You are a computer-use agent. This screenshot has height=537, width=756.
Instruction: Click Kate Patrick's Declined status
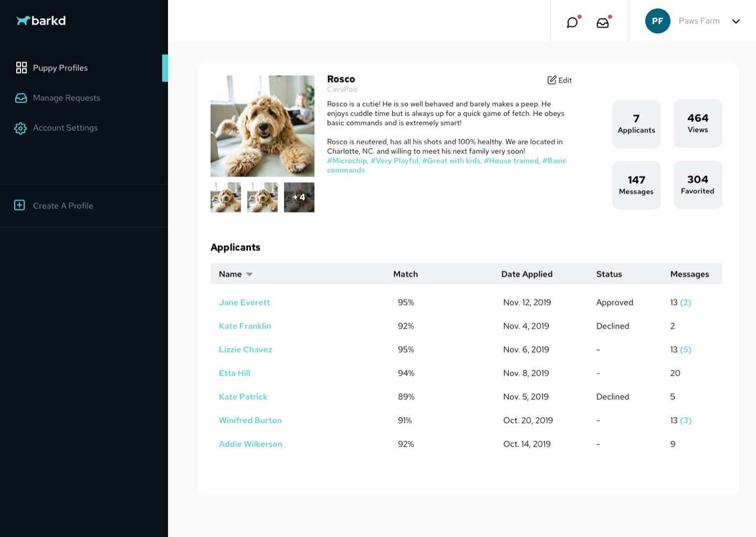[613, 397]
